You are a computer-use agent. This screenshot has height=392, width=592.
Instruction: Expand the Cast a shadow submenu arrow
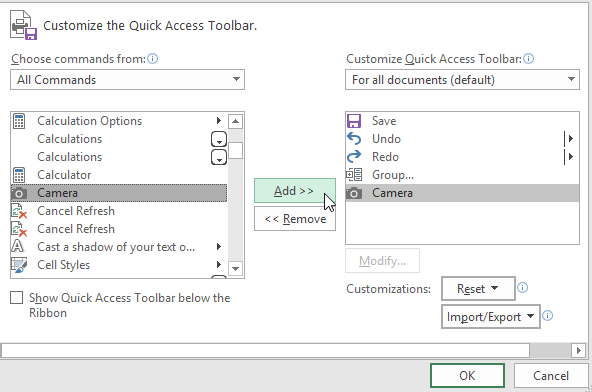[x=219, y=247]
